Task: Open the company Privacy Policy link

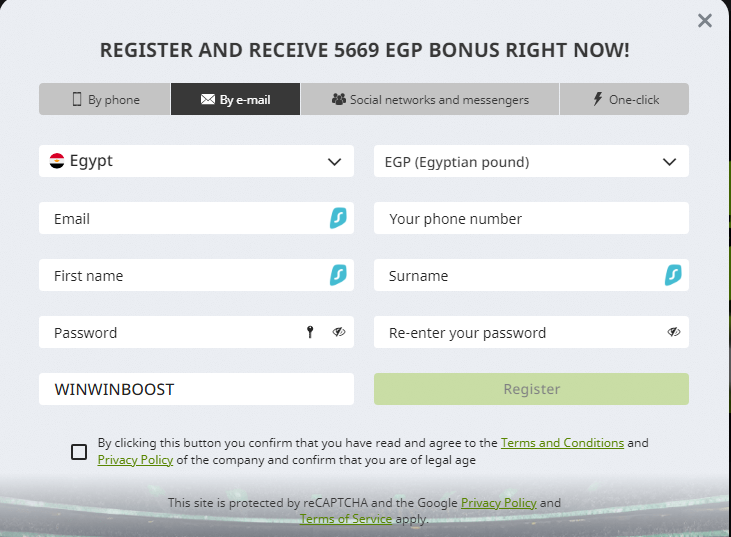Action: point(135,460)
